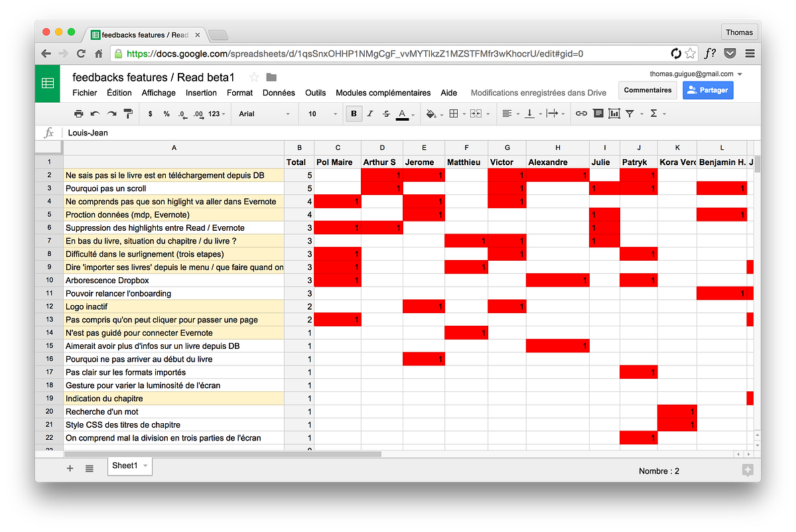Click the insert chart icon
The height and width of the screenshot is (532, 796).
point(614,114)
